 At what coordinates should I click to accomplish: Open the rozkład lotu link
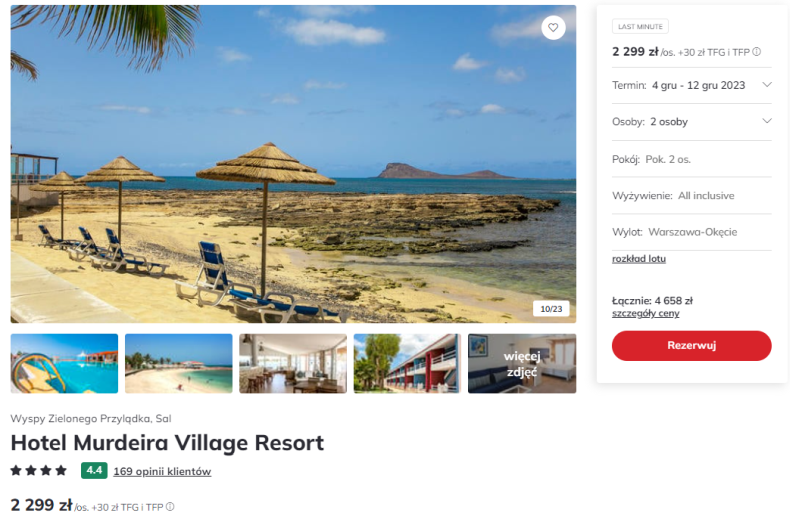coord(639,258)
